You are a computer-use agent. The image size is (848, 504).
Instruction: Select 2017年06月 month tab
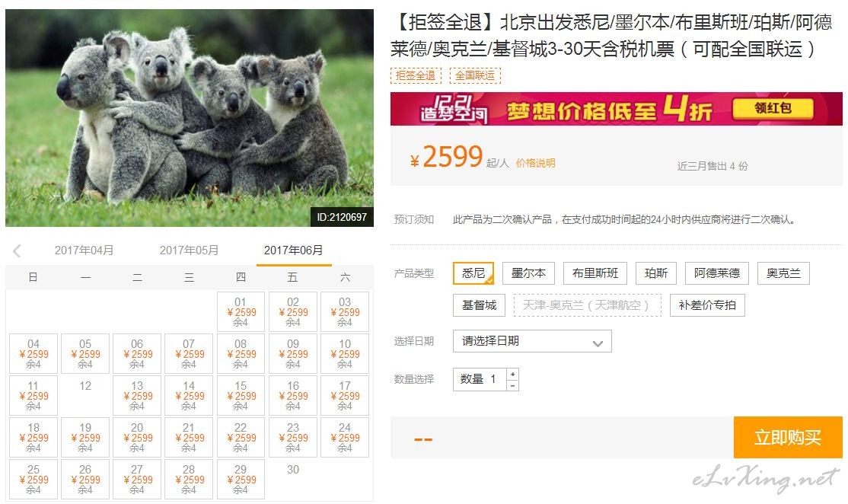[294, 250]
